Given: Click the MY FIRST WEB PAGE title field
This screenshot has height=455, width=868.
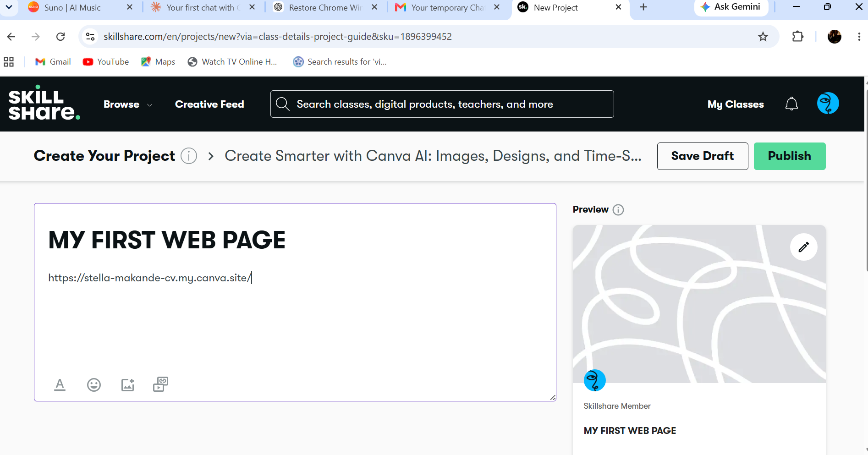Looking at the screenshot, I should (x=167, y=240).
